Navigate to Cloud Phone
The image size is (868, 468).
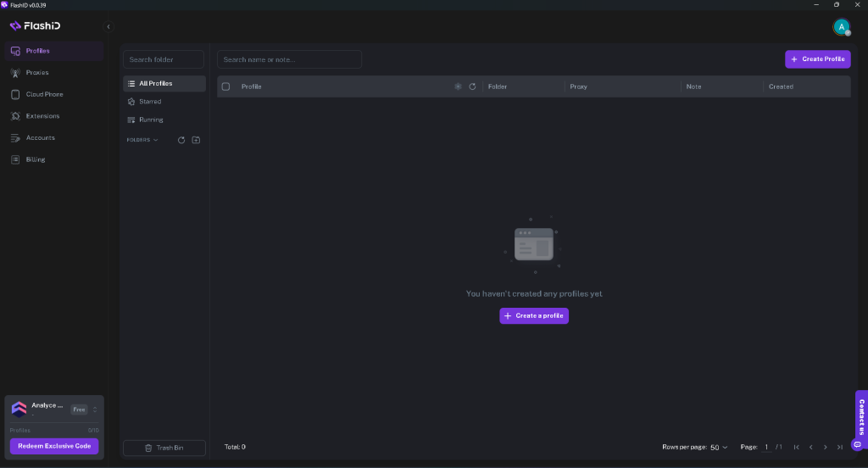click(44, 94)
